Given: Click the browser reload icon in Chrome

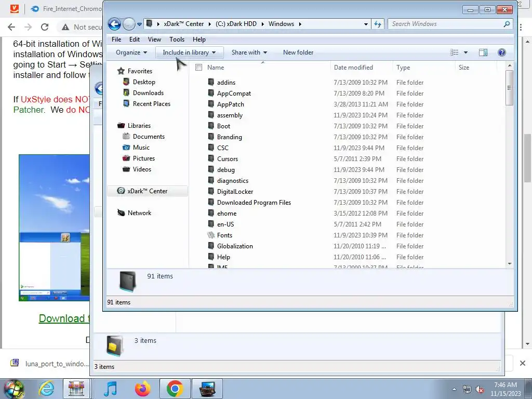Looking at the screenshot, I should (x=45, y=27).
